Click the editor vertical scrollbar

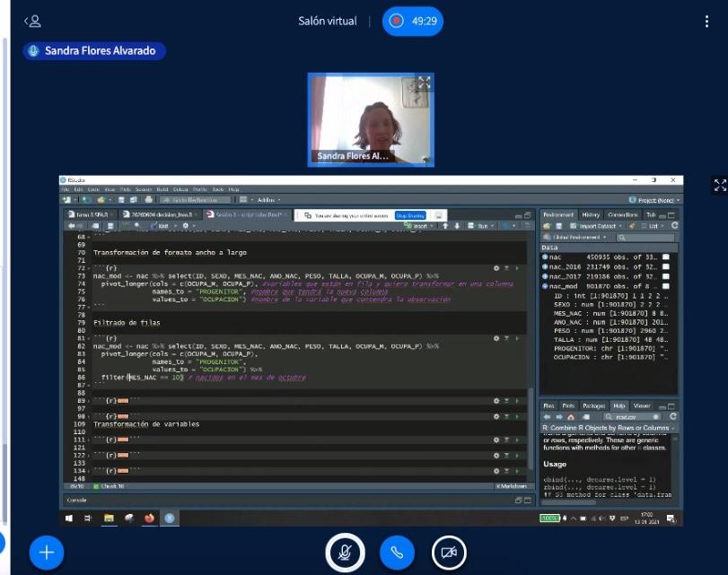(530, 359)
